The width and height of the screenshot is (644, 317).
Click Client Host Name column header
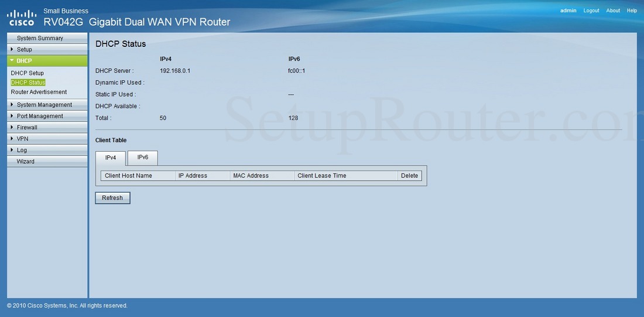click(x=138, y=176)
